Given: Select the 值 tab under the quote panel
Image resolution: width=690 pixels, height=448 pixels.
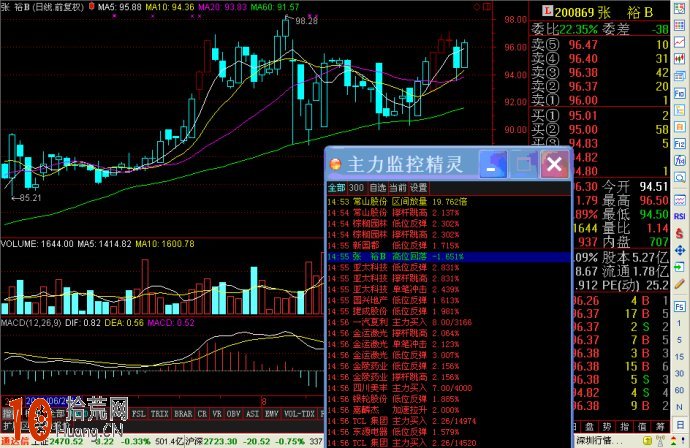Looking at the screenshot, I should [x=642, y=427].
